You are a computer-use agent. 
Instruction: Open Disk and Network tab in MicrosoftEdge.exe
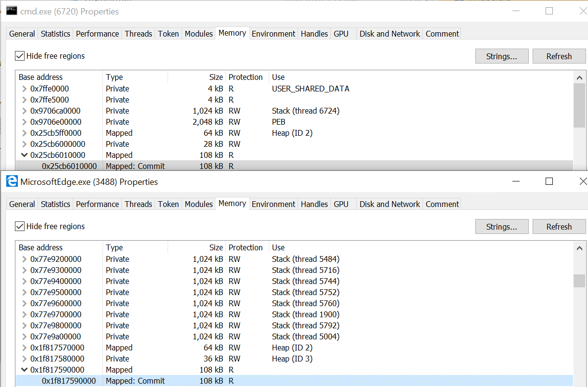tap(390, 204)
